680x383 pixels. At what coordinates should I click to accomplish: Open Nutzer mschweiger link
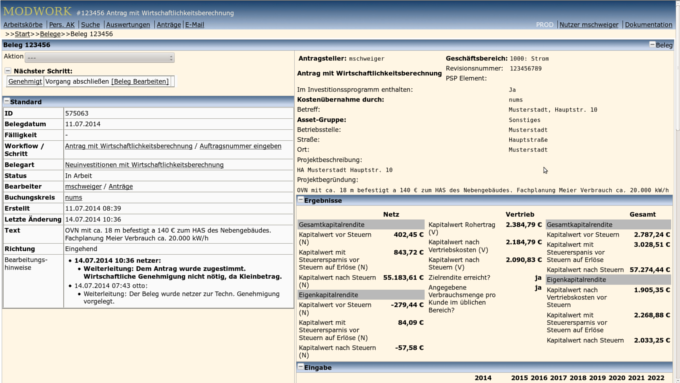point(588,25)
